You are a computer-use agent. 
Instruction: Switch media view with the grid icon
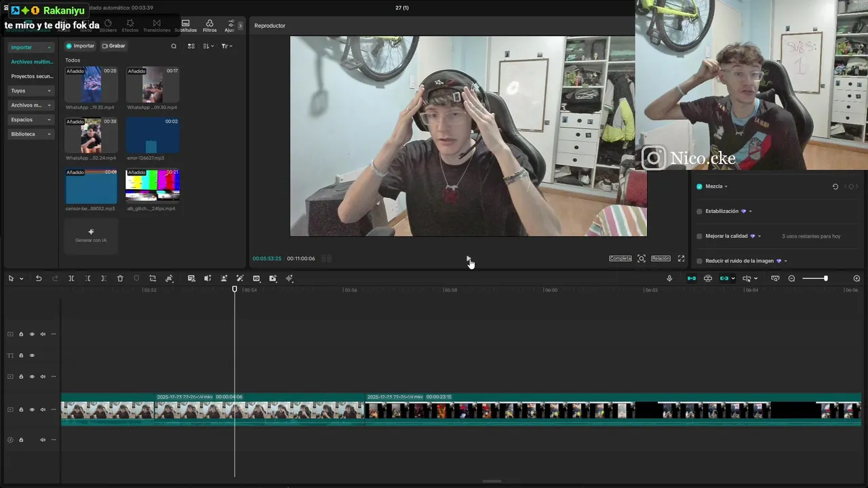coord(191,46)
